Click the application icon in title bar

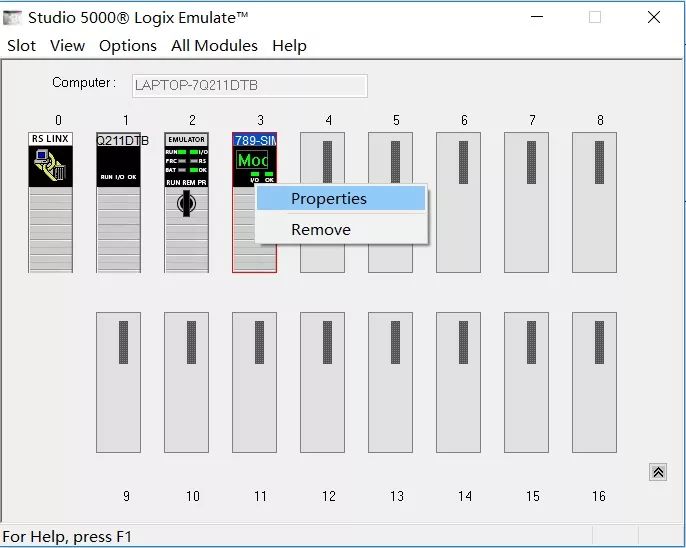(12, 18)
